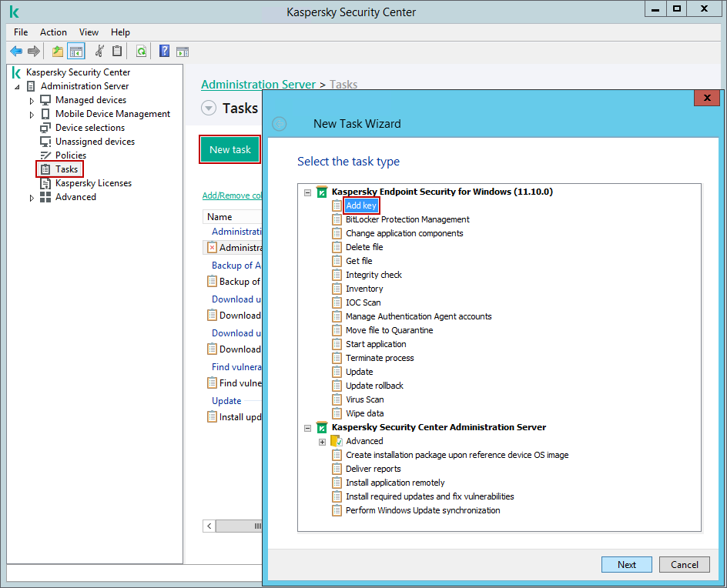Viewport: 727px width, 588px height.
Task: Click the blue Help question mark icon
Action: [164, 52]
